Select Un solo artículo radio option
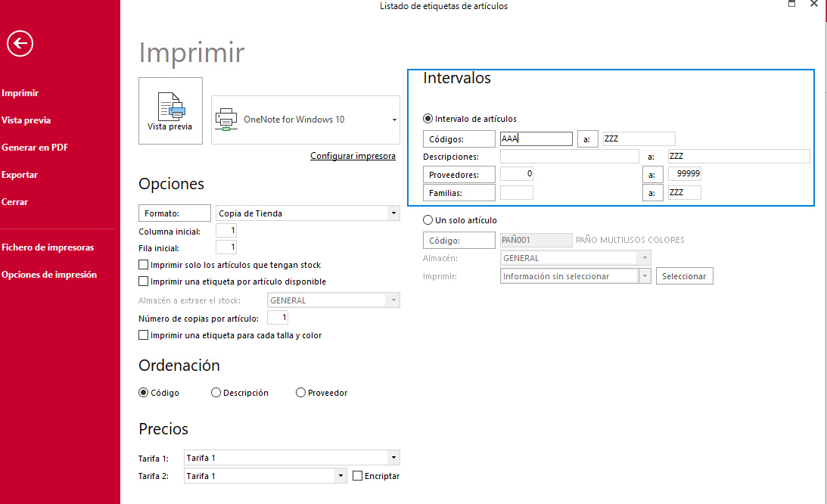The width and height of the screenshot is (827, 504). (x=427, y=219)
